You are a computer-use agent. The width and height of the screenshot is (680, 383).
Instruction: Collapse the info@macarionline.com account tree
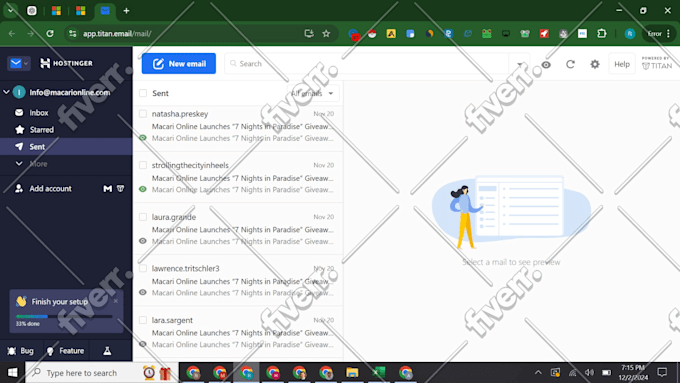click(x=6, y=92)
